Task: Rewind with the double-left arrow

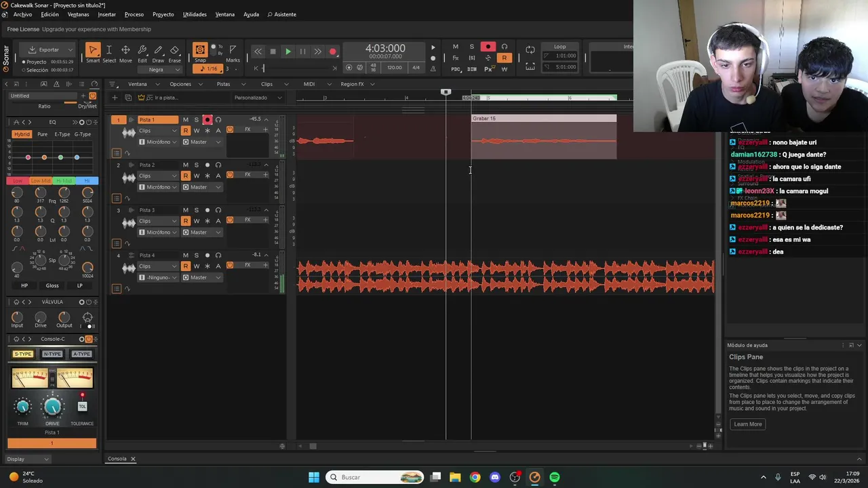Action: tap(258, 52)
